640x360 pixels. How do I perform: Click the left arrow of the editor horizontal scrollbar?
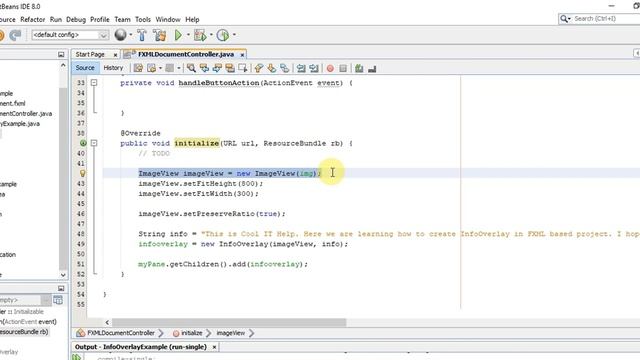point(107,322)
